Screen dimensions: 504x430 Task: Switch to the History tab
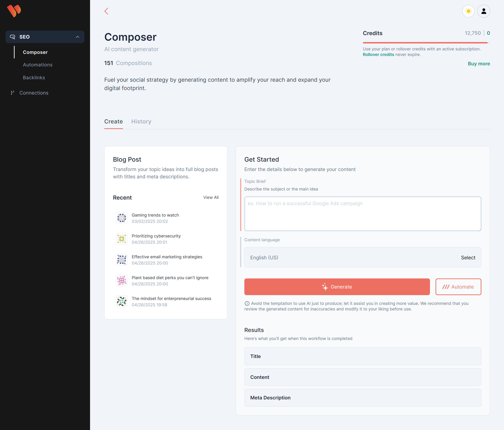(141, 121)
